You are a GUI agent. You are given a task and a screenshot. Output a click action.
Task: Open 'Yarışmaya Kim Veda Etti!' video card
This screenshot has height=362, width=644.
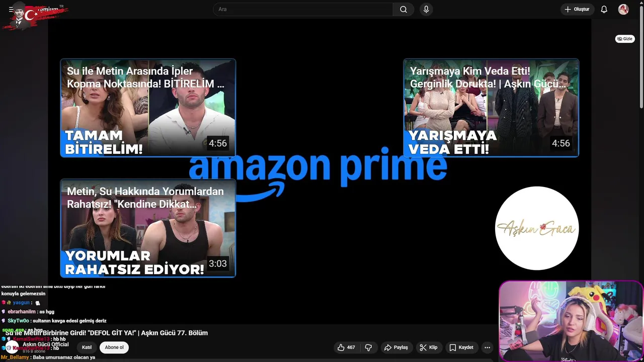491,108
